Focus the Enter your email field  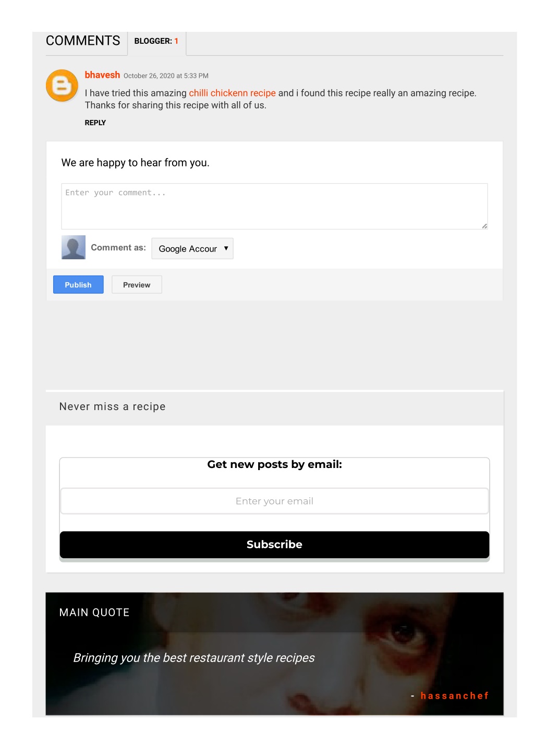coord(274,501)
